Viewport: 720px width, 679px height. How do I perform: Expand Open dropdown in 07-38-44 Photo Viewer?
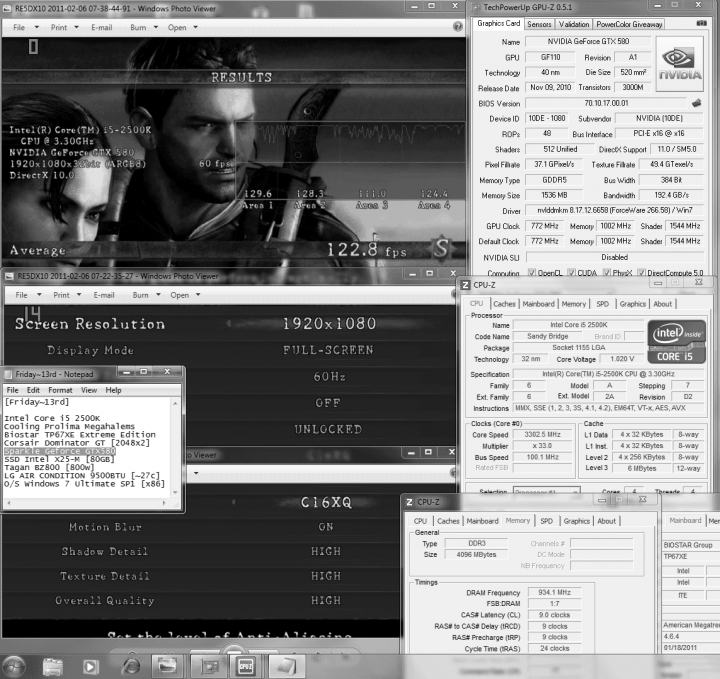pos(195,27)
